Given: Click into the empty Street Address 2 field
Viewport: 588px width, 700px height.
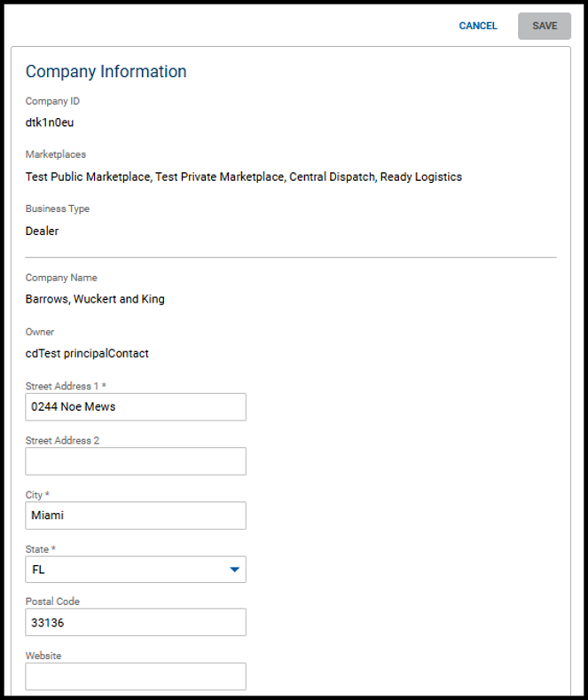Looking at the screenshot, I should point(136,461).
